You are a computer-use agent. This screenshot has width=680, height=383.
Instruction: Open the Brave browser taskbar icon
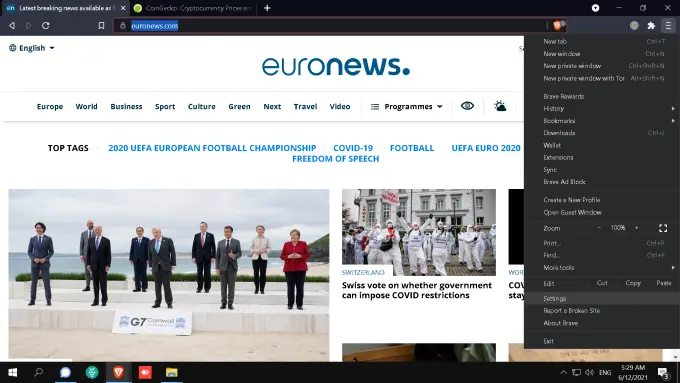(x=118, y=372)
